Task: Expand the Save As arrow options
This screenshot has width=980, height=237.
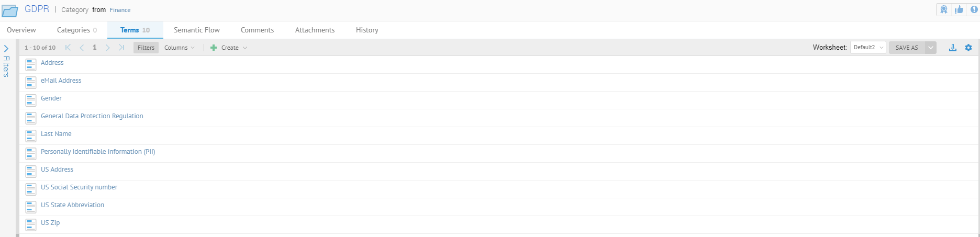Action: point(931,48)
